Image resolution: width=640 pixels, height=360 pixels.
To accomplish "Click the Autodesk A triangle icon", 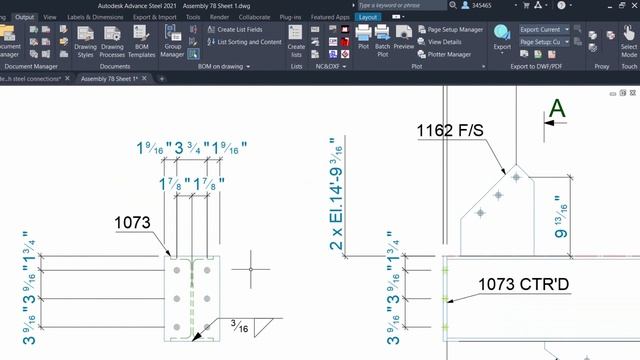I will 538,5.
